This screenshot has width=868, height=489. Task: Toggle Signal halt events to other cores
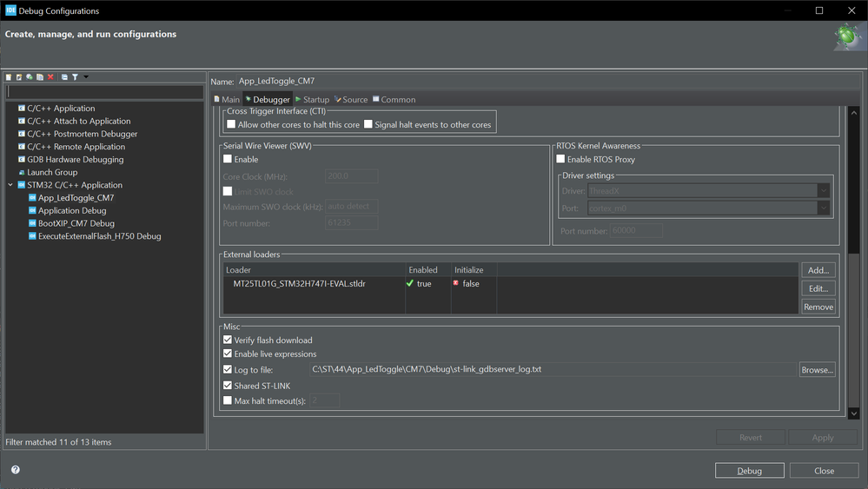pyautogui.click(x=368, y=124)
